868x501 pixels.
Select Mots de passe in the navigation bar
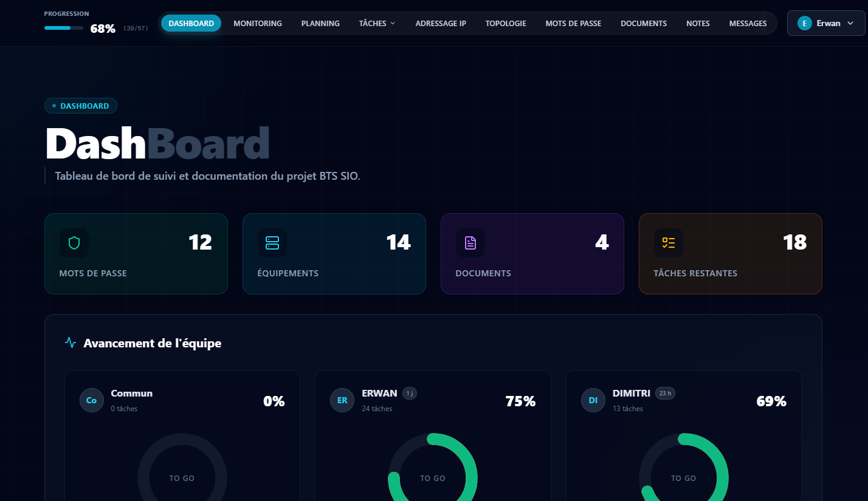coord(573,23)
